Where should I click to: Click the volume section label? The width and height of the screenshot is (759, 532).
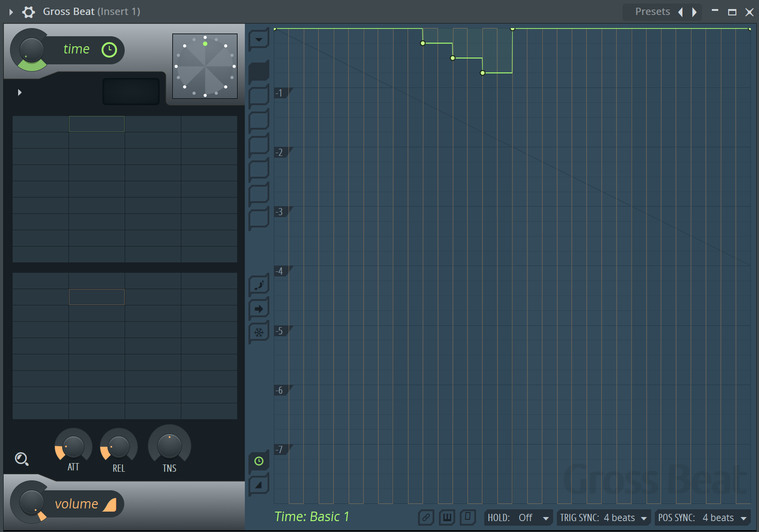coord(76,504)
